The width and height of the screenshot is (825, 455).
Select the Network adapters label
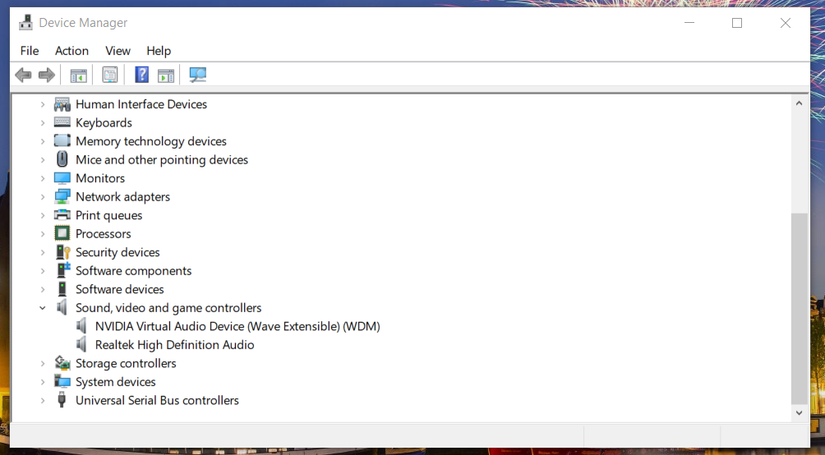tap(123, 197)
